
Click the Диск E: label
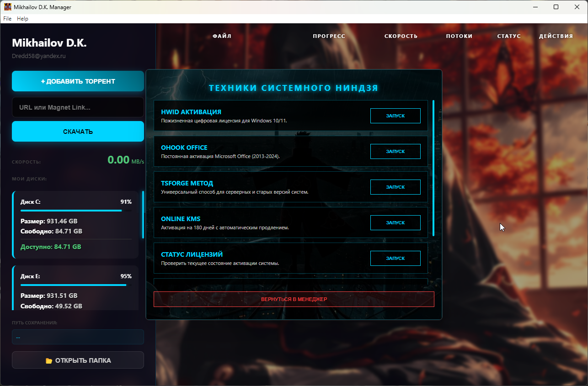click(x=30, y=276)
